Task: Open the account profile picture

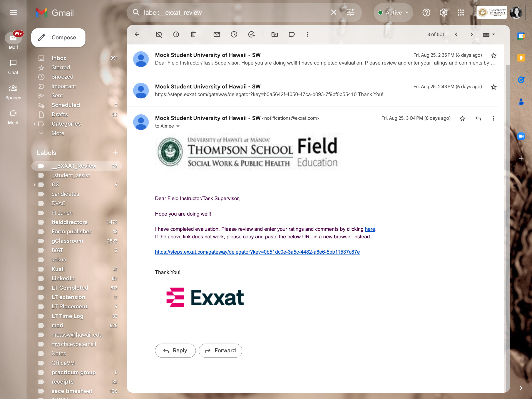Action: (x=516, y=12)
